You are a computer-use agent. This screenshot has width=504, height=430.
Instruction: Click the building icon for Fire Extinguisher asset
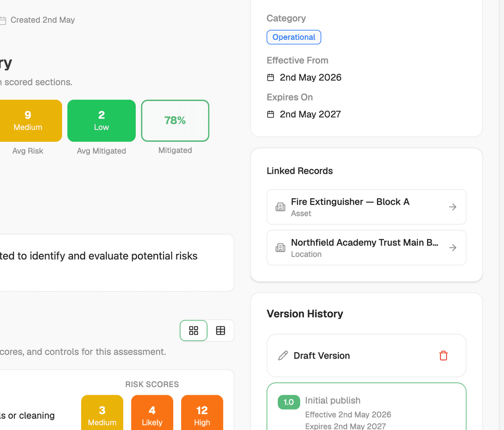coord(280,207)
